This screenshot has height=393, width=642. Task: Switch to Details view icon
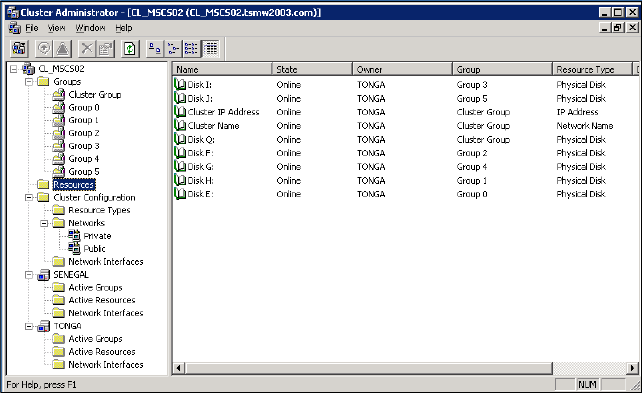click(211, 49)
